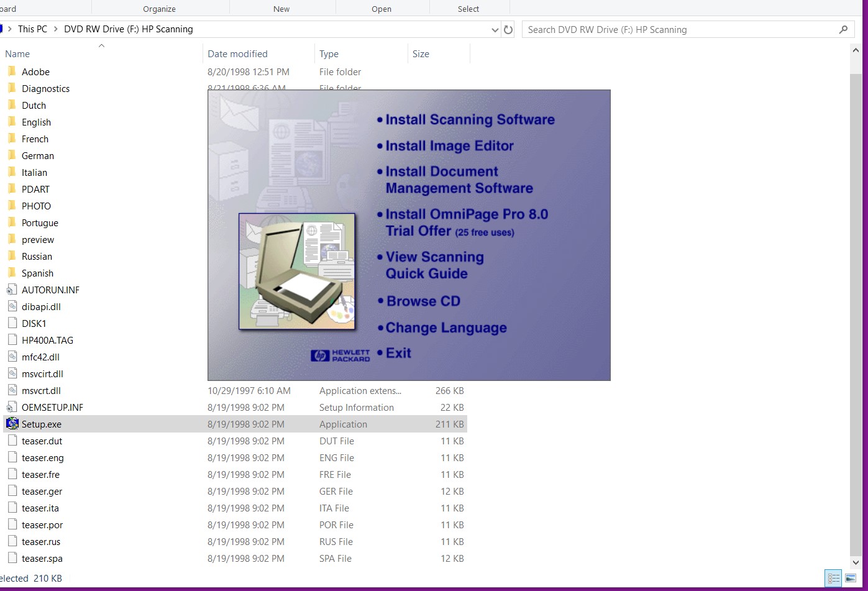This screenshot has height=591, width=868.
Task: Click the scroll down arrow of file list
Action: coord(856,562)
